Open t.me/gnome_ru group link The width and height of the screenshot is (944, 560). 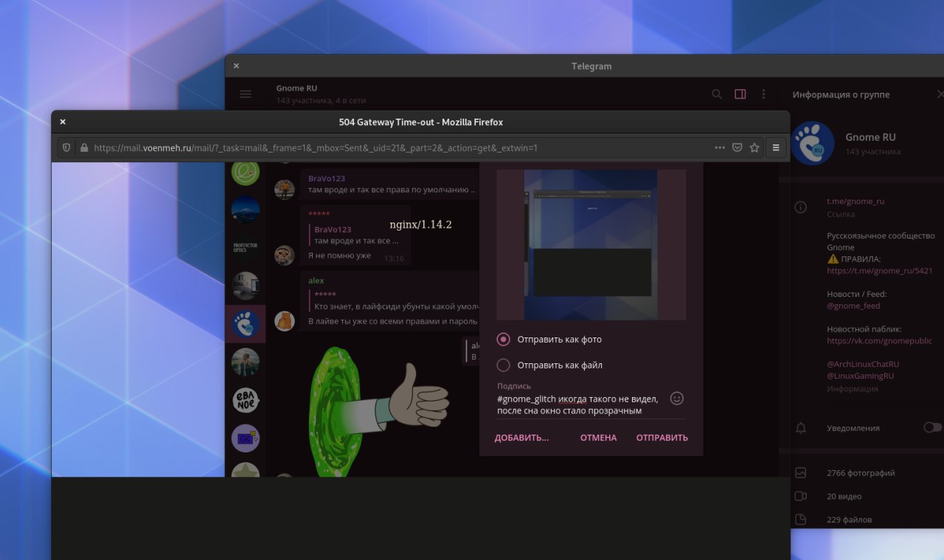coord(855,201)
